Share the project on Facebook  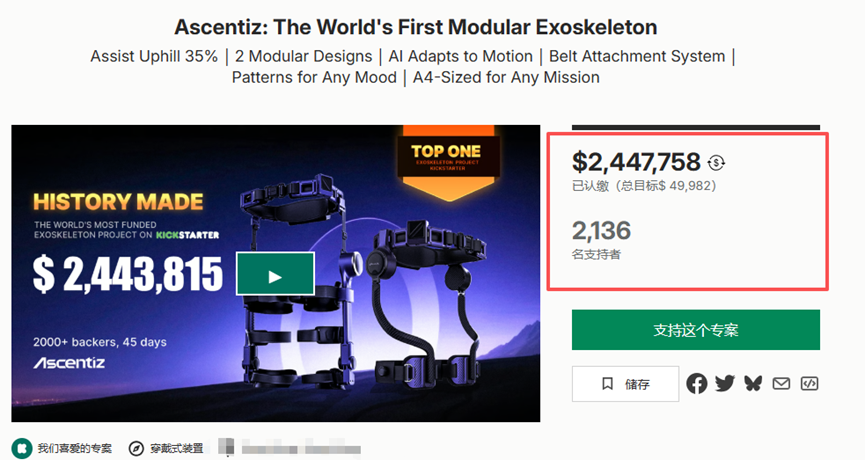697,383
